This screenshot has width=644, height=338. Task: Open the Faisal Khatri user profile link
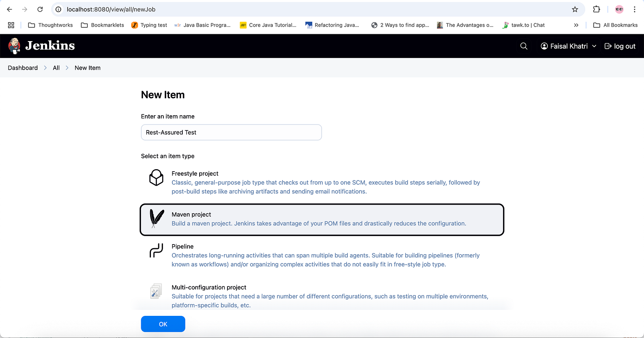click(564, 46)
